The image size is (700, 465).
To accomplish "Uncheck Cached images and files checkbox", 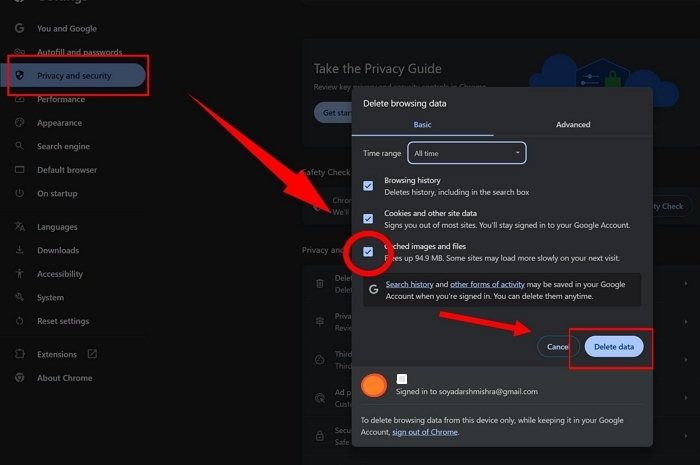I will coord(368,252).
